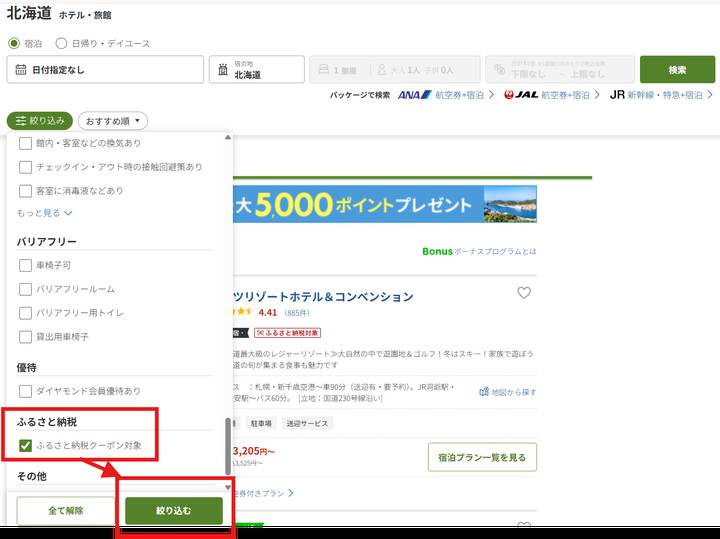Screen dimensions: 720x539
Task: Click the 優待 section heading
Action: tap(27, 368)
